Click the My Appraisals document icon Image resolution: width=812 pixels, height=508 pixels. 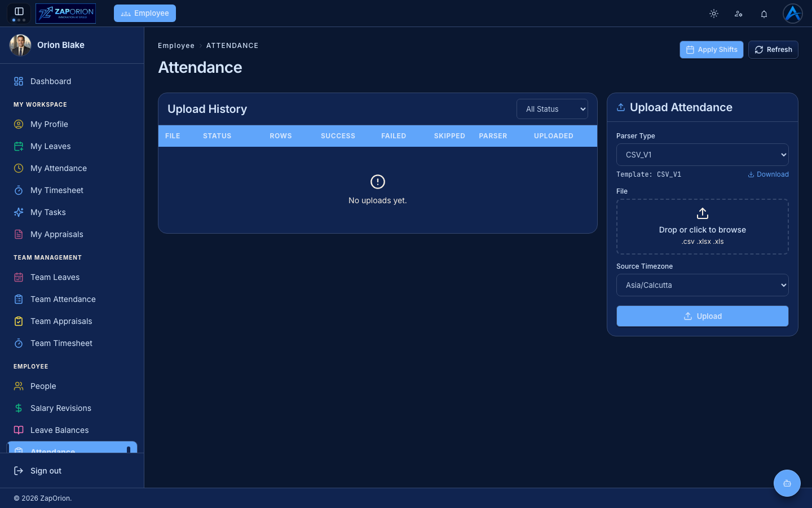pyautogui.click(x=19, y=234)
